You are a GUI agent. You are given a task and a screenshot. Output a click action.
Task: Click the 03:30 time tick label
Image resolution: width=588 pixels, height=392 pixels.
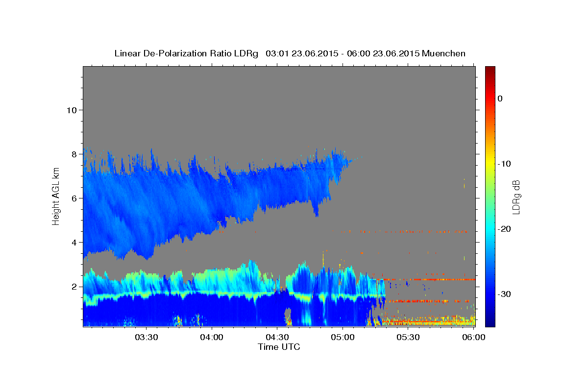[146, 337]
